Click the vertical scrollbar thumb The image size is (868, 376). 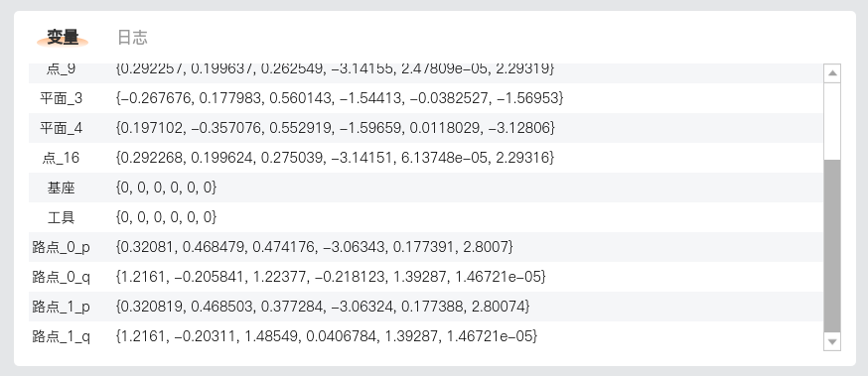pyautogui.click(x=832, y=246)
